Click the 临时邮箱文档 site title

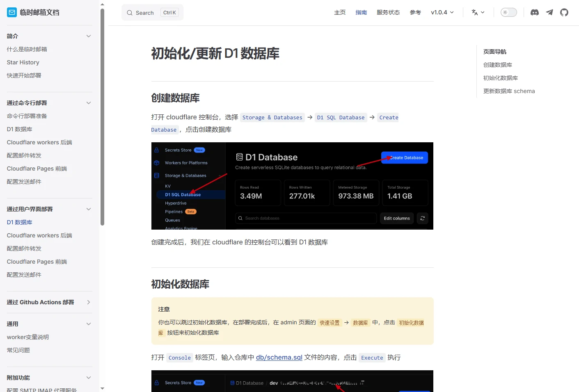[x=40, y=12]
